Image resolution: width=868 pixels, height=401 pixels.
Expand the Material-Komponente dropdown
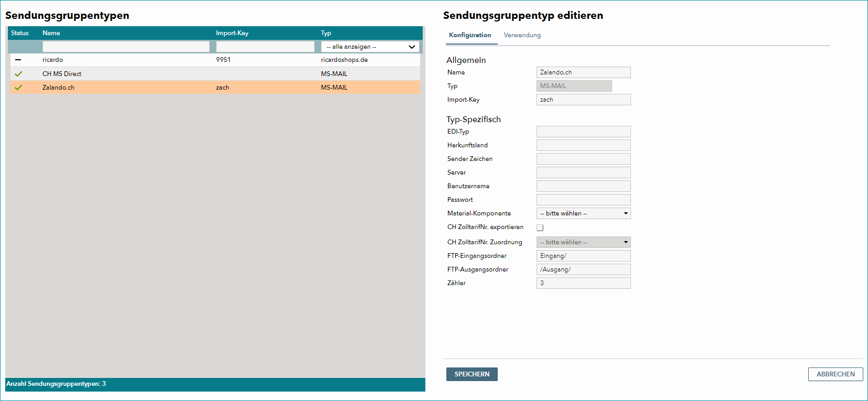click(583, 213)
